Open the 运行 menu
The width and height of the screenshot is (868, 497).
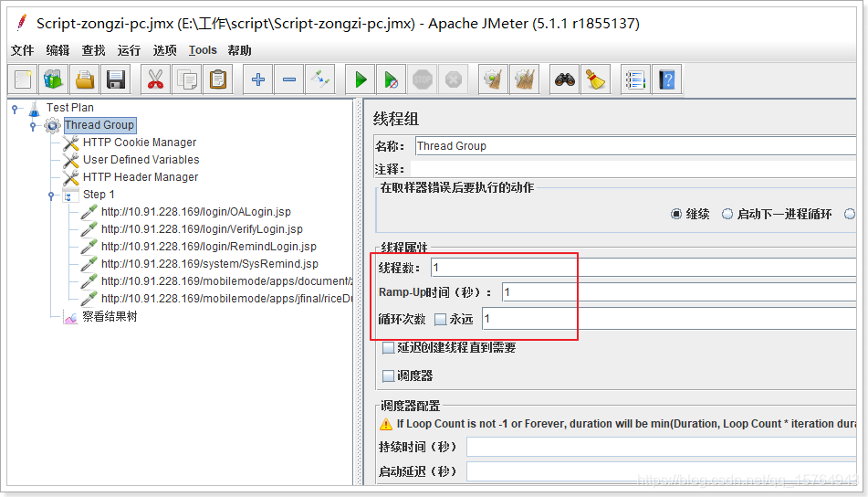click(x=129, y=50)
